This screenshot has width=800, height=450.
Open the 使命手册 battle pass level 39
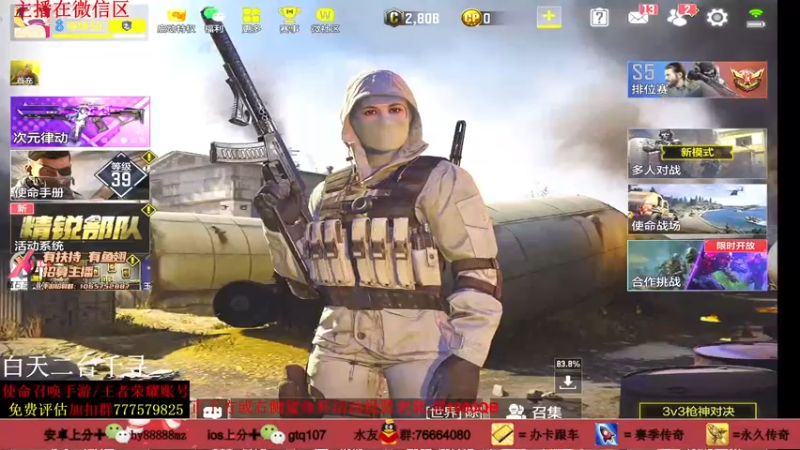pos(80,175)
